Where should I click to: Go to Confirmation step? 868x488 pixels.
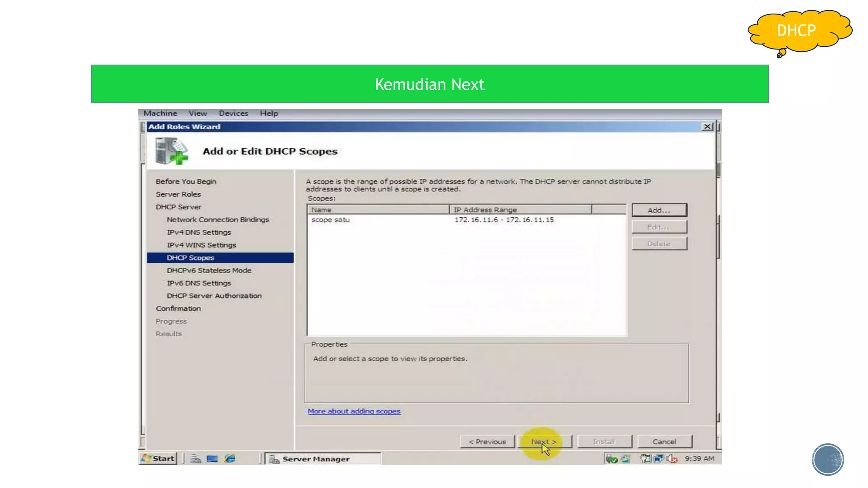tap(178, 308)
